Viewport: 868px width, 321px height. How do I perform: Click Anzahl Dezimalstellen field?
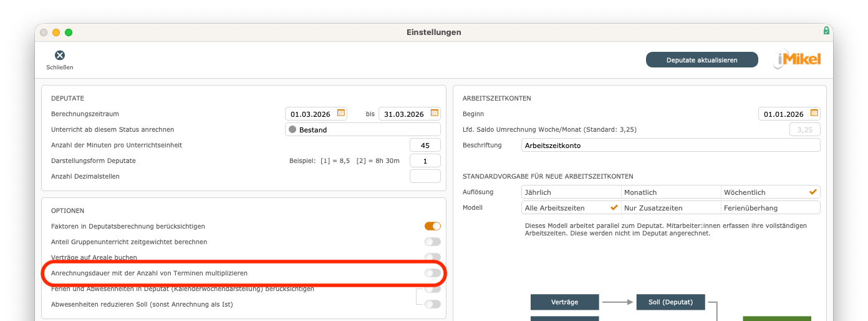pos(425,176)
